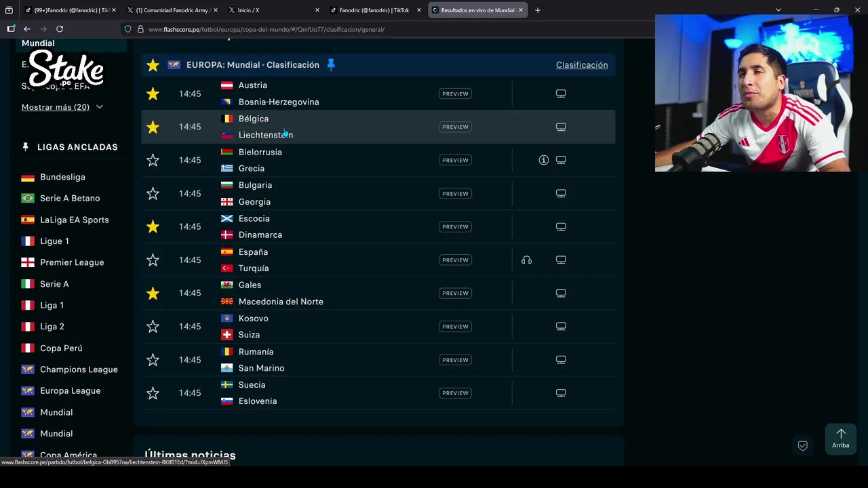Open TV icon for Austria vs Bosnia-Herzegovina
The height and width of the screenshot is (488, 868).
561,94
